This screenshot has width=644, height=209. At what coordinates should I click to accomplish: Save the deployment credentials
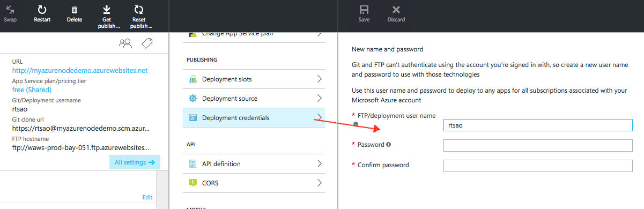pyautogui.click(x=364, y=10)
